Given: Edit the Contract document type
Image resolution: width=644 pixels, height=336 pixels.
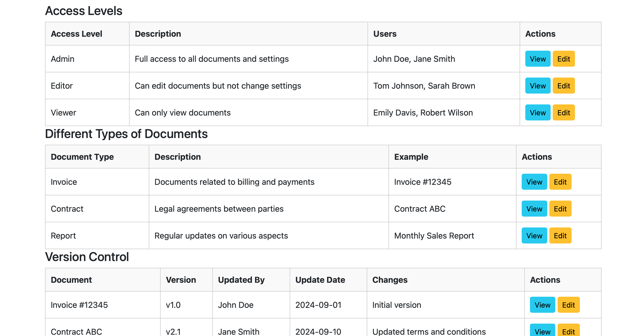Looking at the screenshot, I should pyautogui.click(x=560, y=209).
